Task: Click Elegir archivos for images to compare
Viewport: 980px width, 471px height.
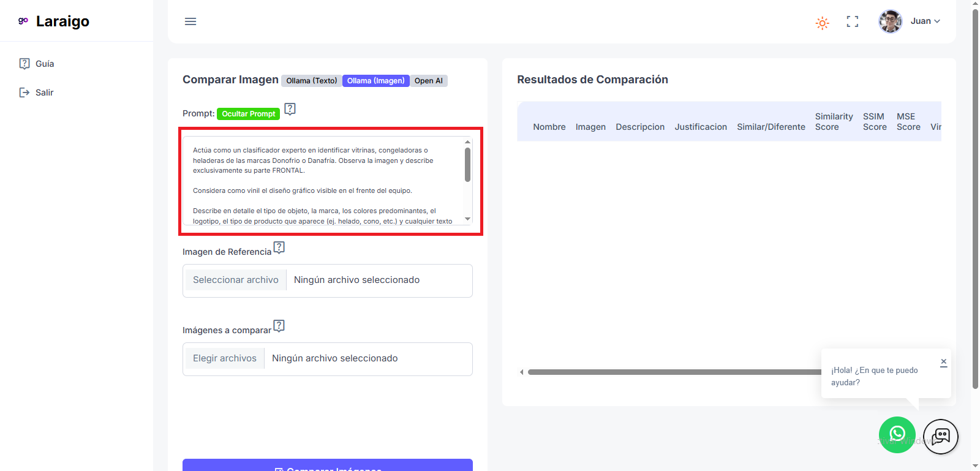Action: (224, 358)
